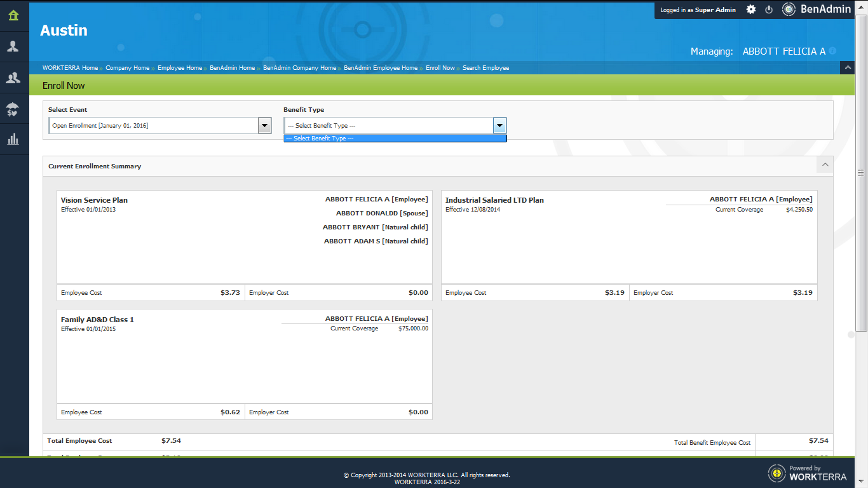Go to Company Home breadcrumb
Screen dimensions: 868x488
[x=128, y=68]
